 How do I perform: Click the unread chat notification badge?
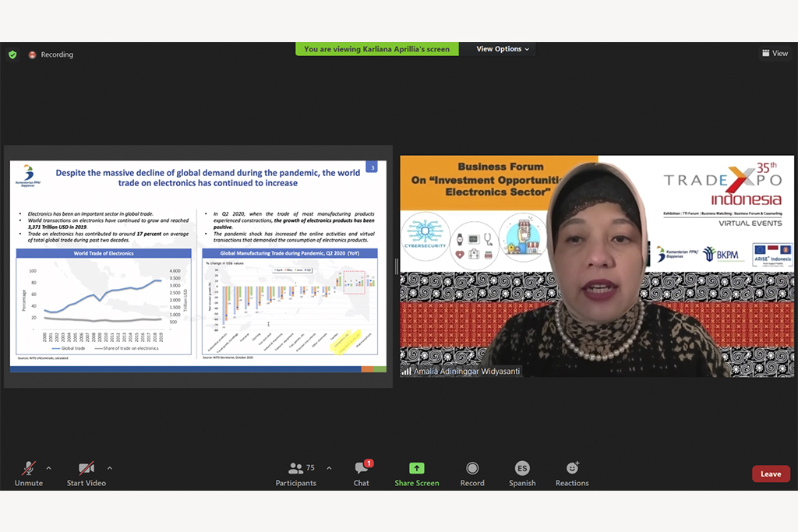pos(369,463)
